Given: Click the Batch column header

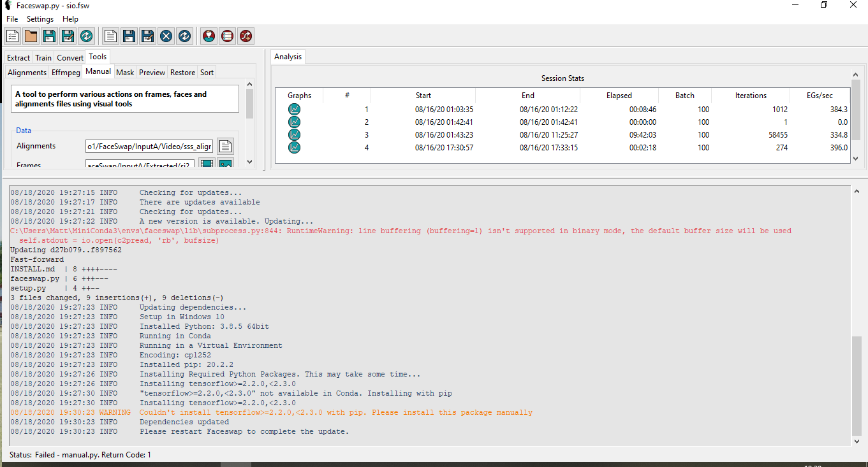Looking at the screenshot, I should (685, 96).
